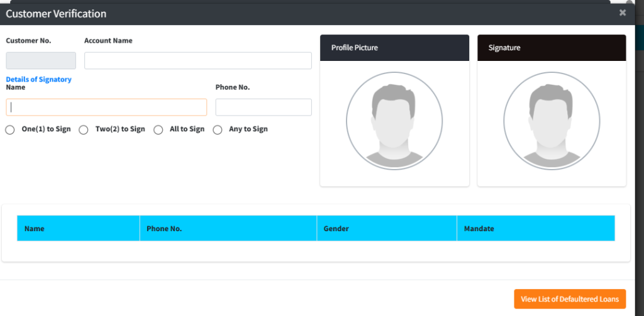
Task: Click the Profile Picture panel header
Action: point(394,48)
